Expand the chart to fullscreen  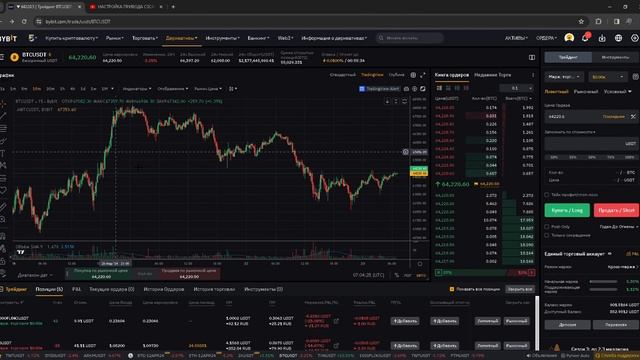[x=423, y=75]
